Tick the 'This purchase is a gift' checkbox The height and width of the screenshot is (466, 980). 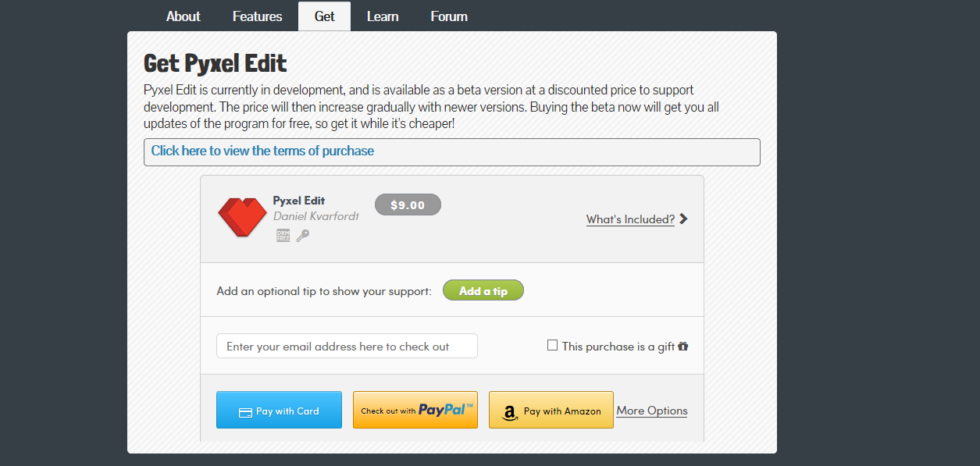553,346
